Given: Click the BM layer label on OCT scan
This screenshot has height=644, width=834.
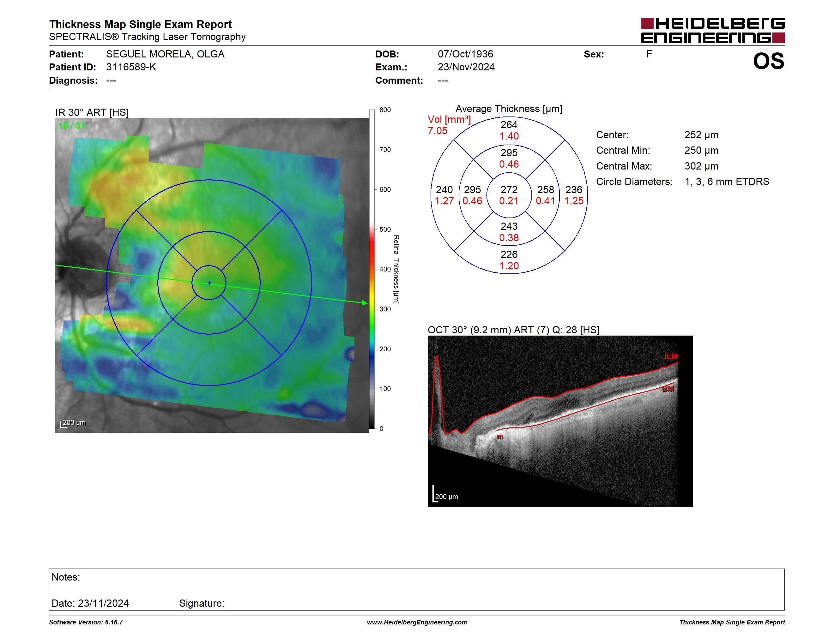Looking at the screenshot, I should click(668, 389).
